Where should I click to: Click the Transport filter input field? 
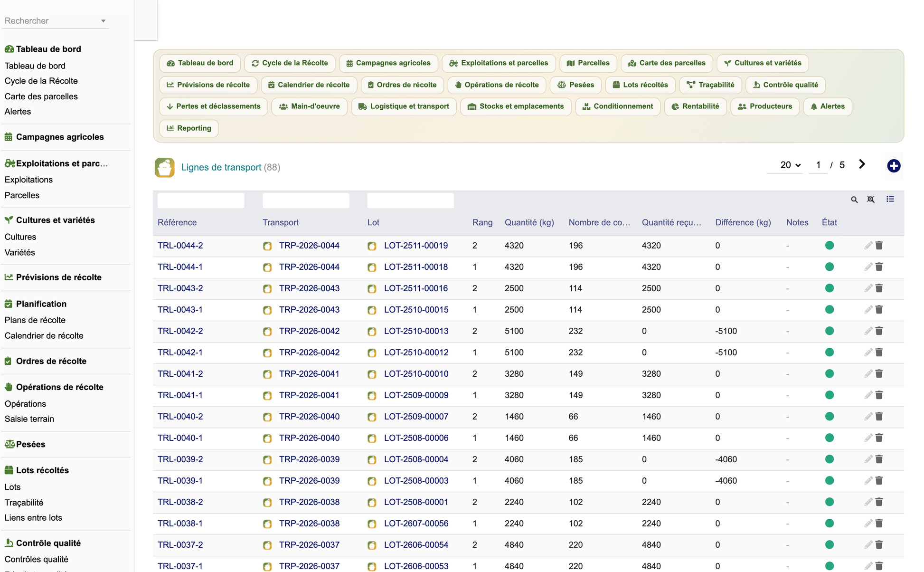click(x=306, y=200)
